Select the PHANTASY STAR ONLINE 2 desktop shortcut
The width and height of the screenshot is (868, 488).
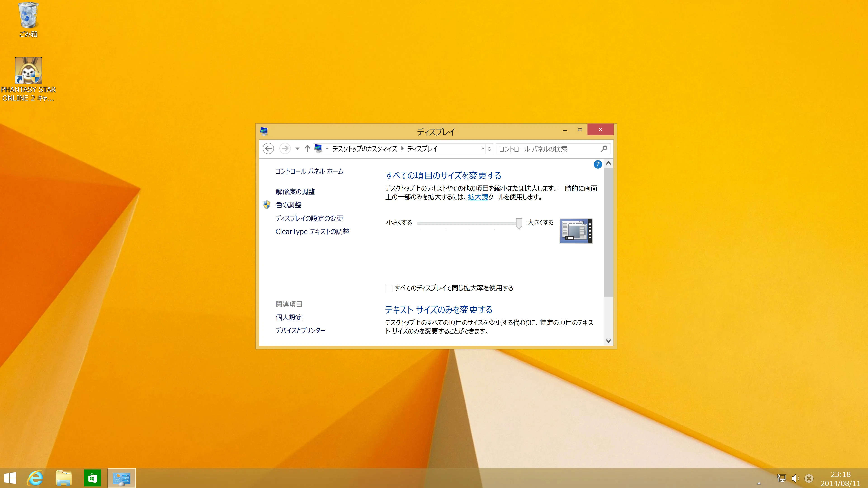click(28, 80)
